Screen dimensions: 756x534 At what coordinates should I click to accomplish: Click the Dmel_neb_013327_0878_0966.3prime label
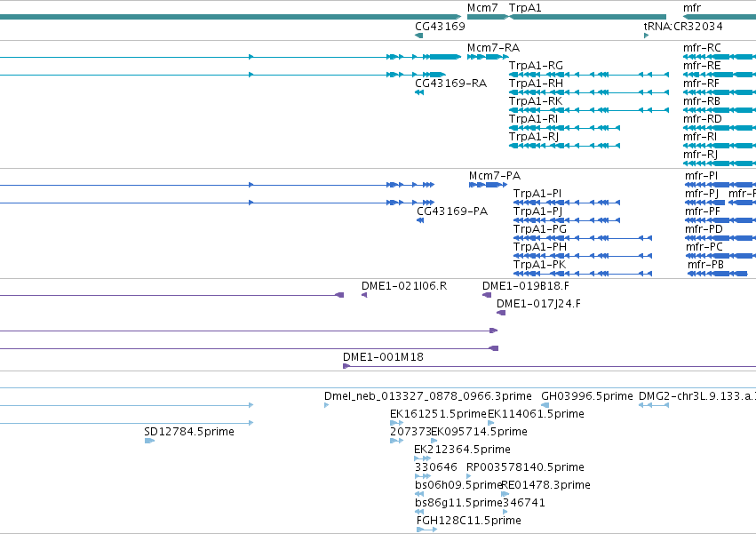[427, 396]
